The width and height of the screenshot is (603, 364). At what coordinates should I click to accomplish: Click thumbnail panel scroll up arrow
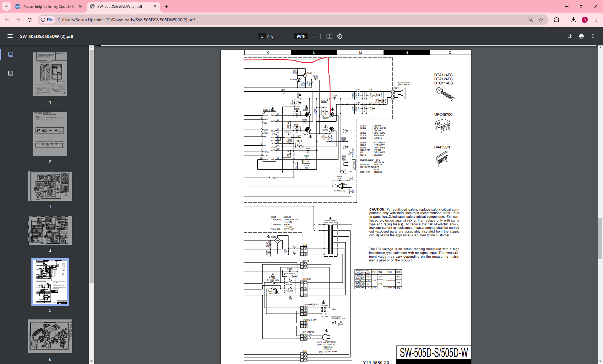coord(92,48)
